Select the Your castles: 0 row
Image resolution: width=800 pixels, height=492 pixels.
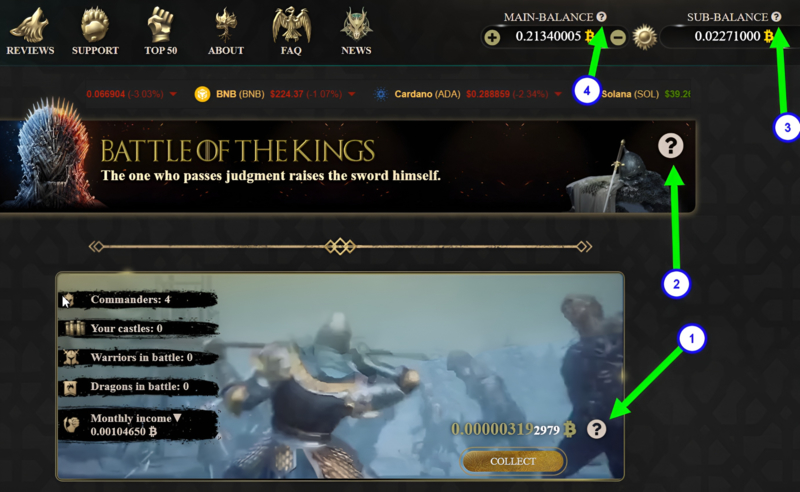(139, 328)
